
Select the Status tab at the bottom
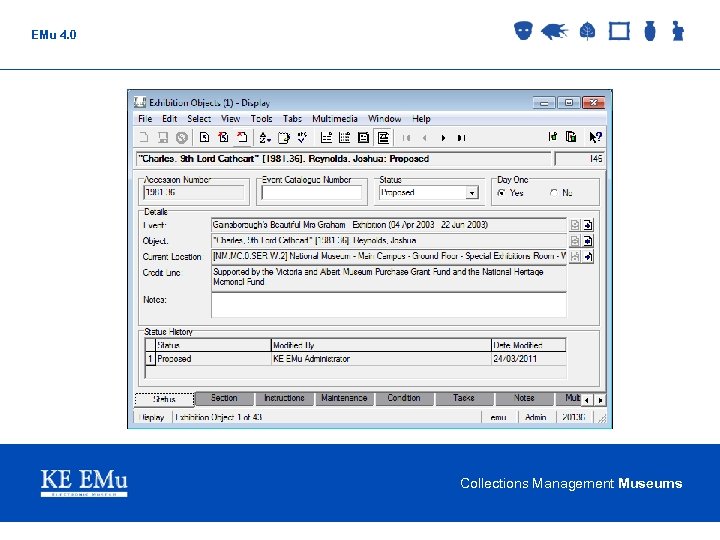[x=164, y=399]
